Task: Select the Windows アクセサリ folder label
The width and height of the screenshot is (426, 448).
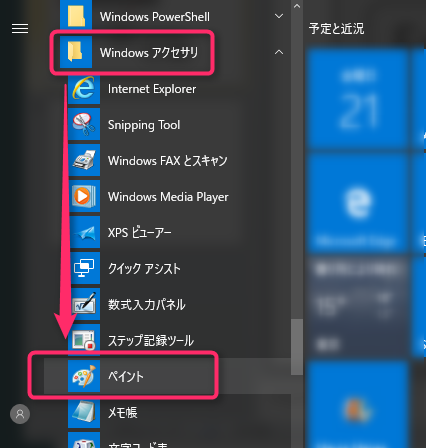Action: coord(149,53)
